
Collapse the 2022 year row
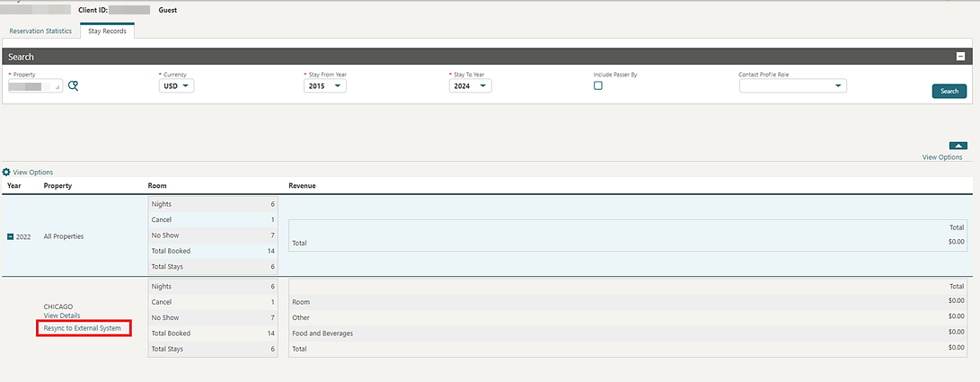(11, 236)
